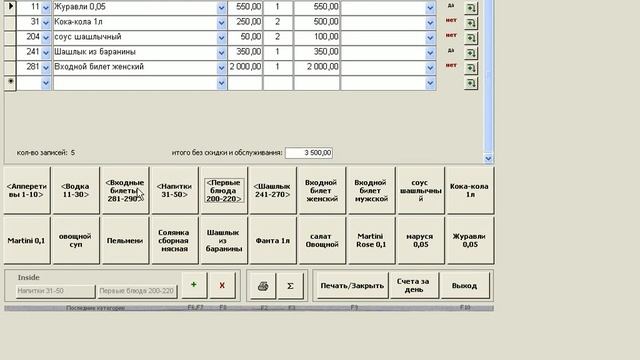Add овощной суп to the order

point(76,240)
